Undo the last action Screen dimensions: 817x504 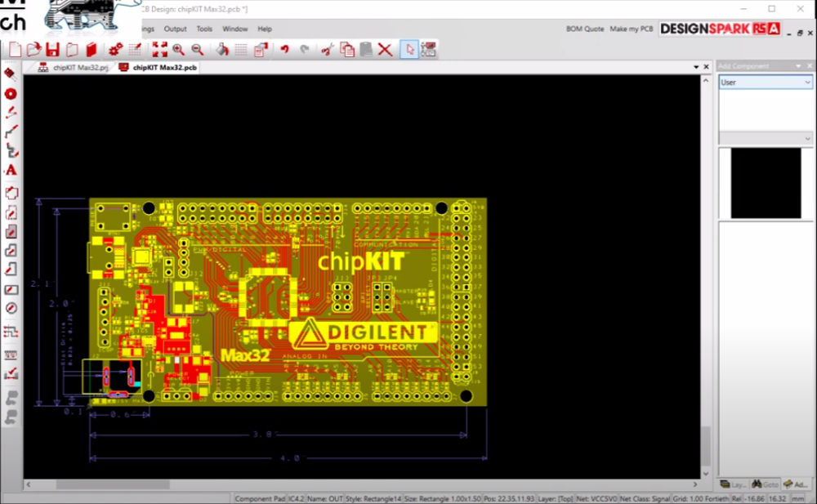point(284,50)
